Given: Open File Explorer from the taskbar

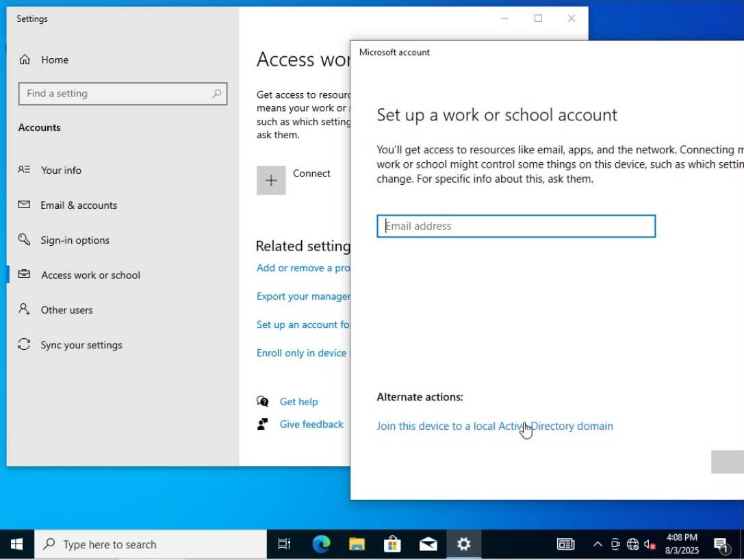Looking at the screenshot, I should [x=357, y=544].
